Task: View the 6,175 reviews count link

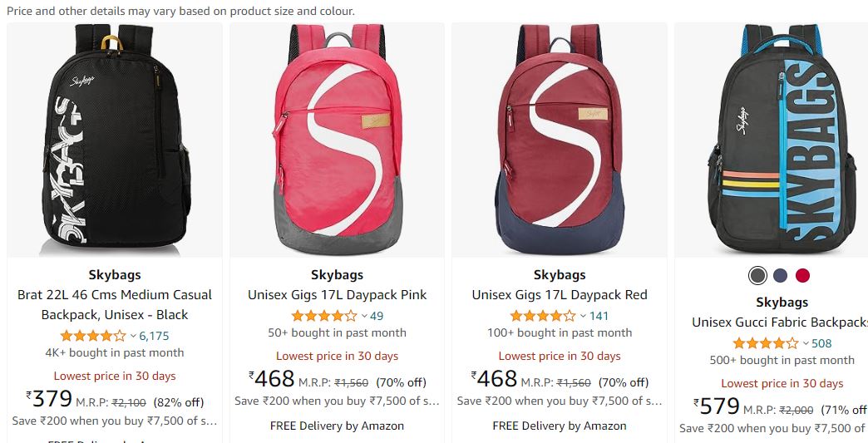Action: [154, 336]
